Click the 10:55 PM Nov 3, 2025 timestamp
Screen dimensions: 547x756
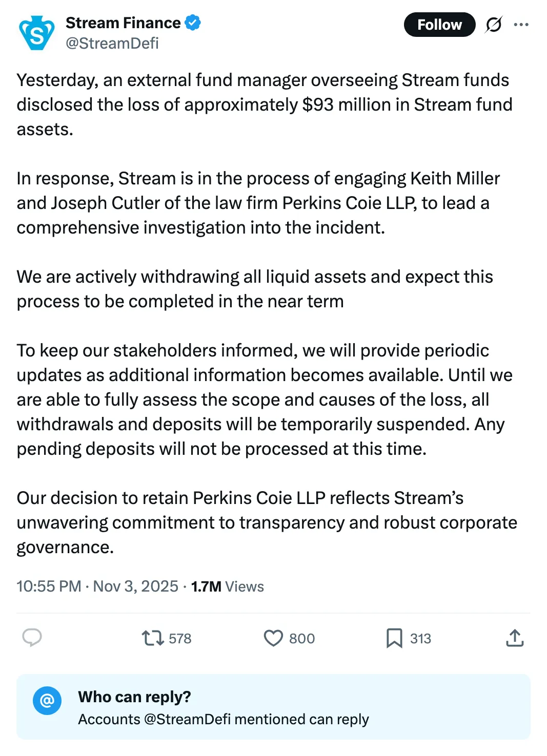(97, 586)
